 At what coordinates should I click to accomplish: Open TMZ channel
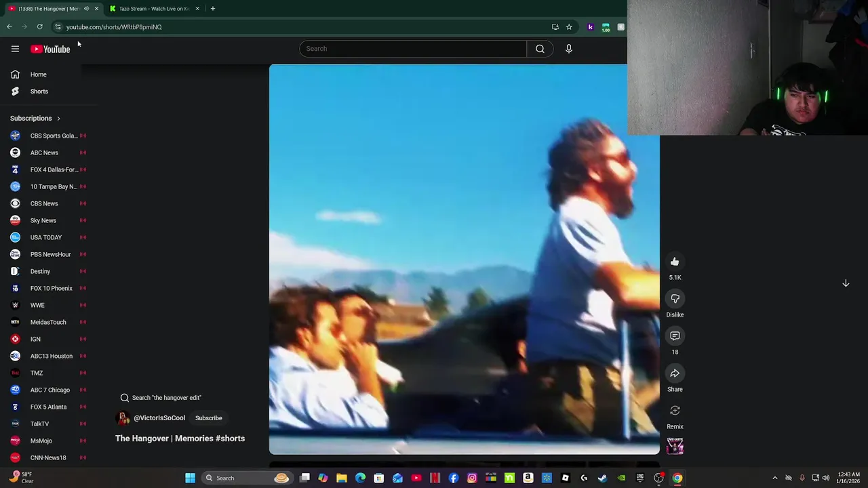pos(47,373)
